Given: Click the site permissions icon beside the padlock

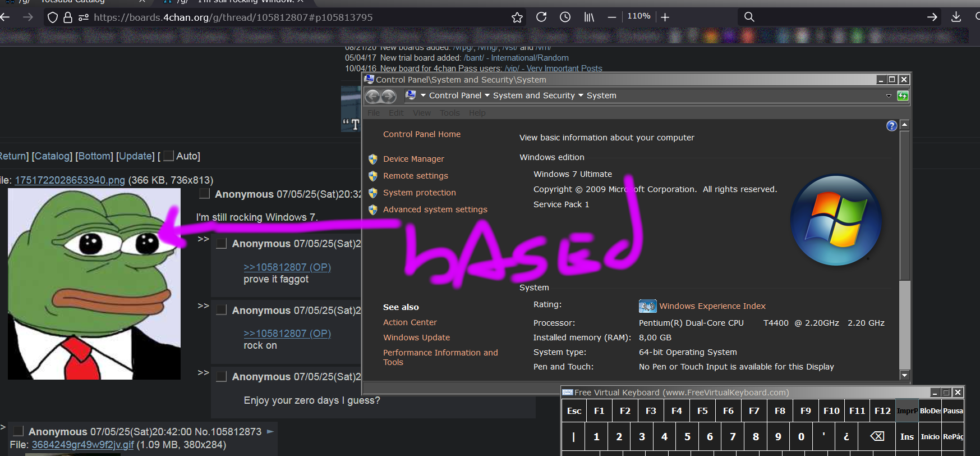Looking at the screenshot, I should pyautogui.click(x=84, y=17).
